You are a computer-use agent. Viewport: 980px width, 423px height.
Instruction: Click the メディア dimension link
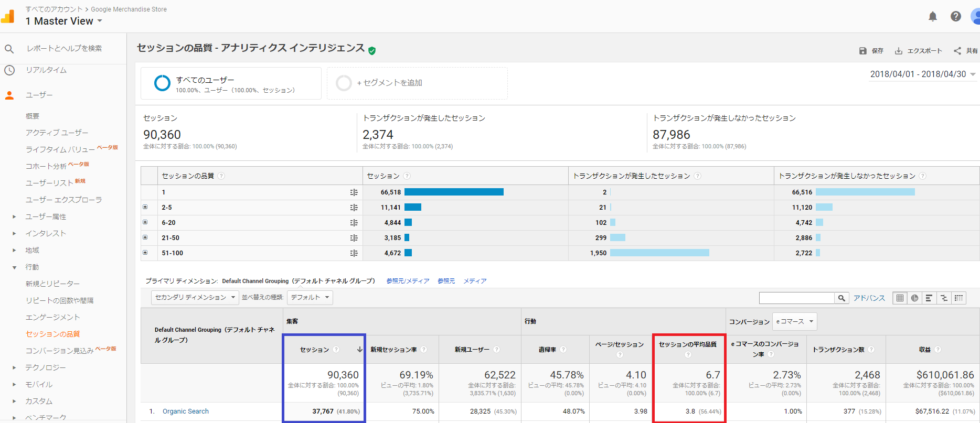click(475, 281)
